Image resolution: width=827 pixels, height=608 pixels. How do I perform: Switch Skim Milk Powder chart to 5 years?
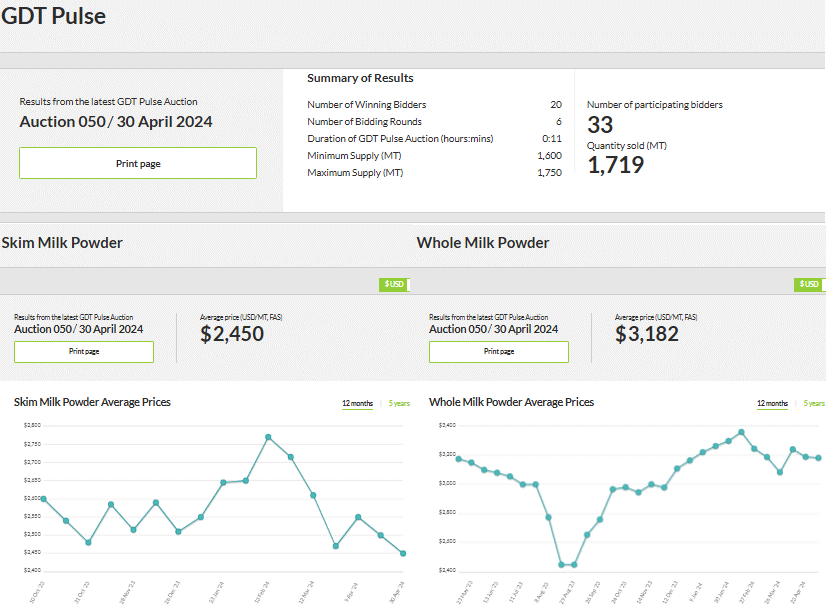399,403
